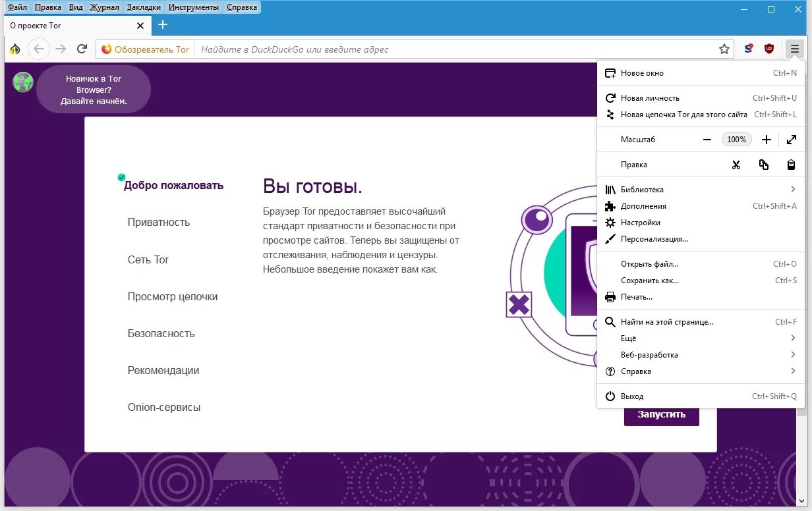Select 'Новая цепочка Tor для этого сайта'

[x=701, y=115]
